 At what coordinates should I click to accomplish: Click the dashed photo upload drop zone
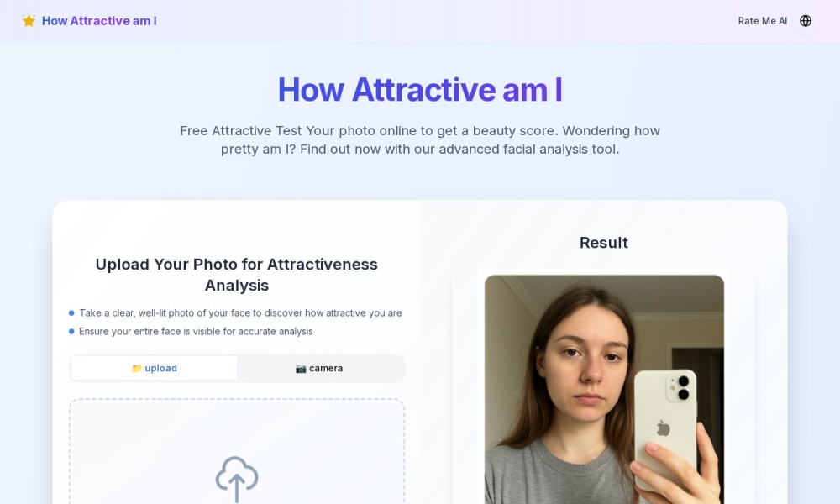[x=237, y=451]
